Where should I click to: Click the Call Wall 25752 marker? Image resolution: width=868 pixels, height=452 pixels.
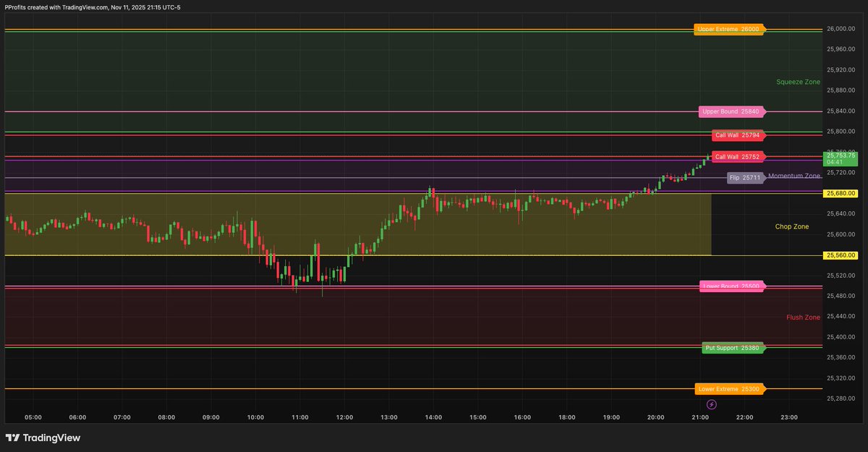(738, 157)
